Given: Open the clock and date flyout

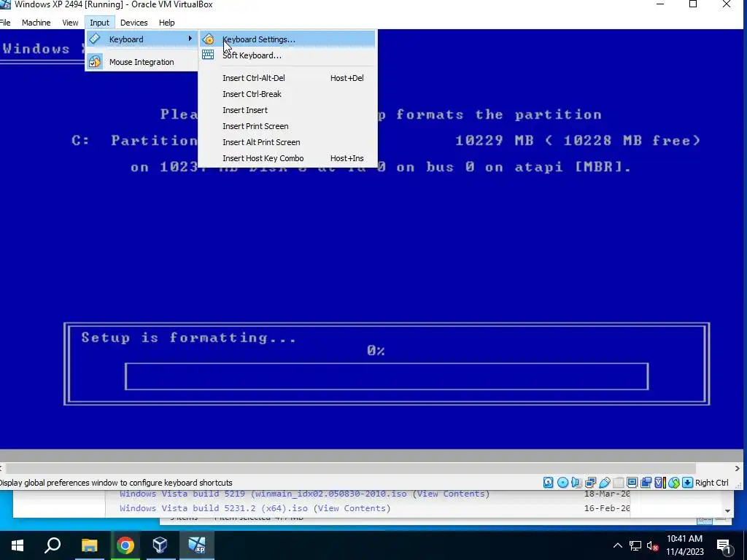Looking at the screenshot, I should pos(684,545).
